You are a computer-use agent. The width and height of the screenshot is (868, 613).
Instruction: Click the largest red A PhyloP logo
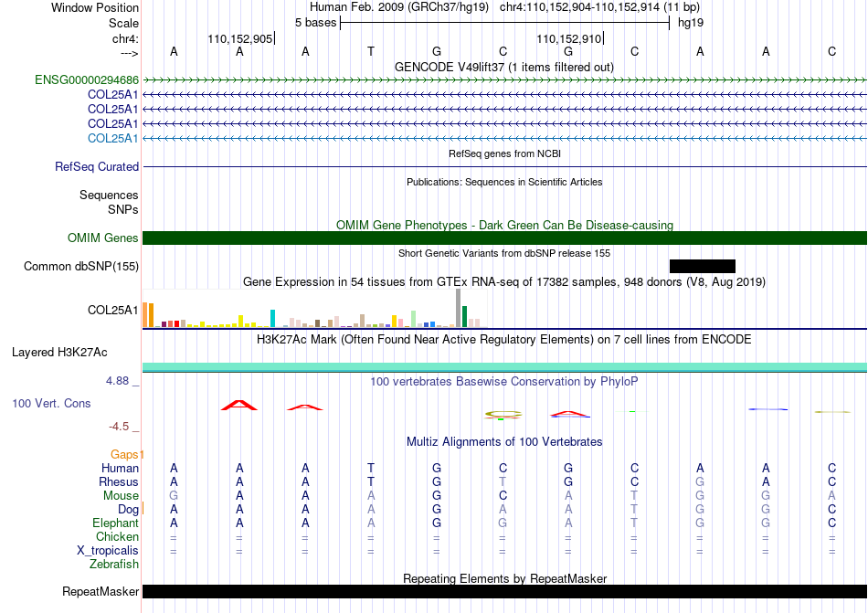[239, 405]
